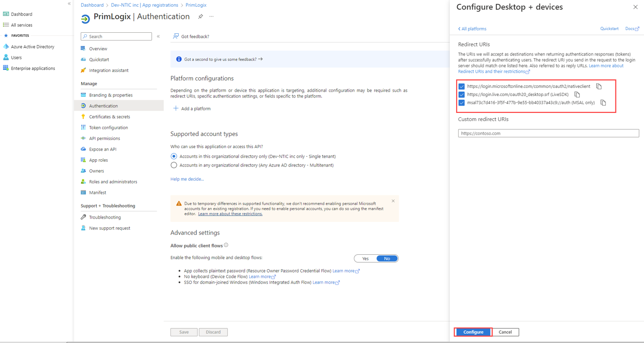Click the Troubleshooting wrench icon
The image size is (644, 343).
tap(83, 217)
